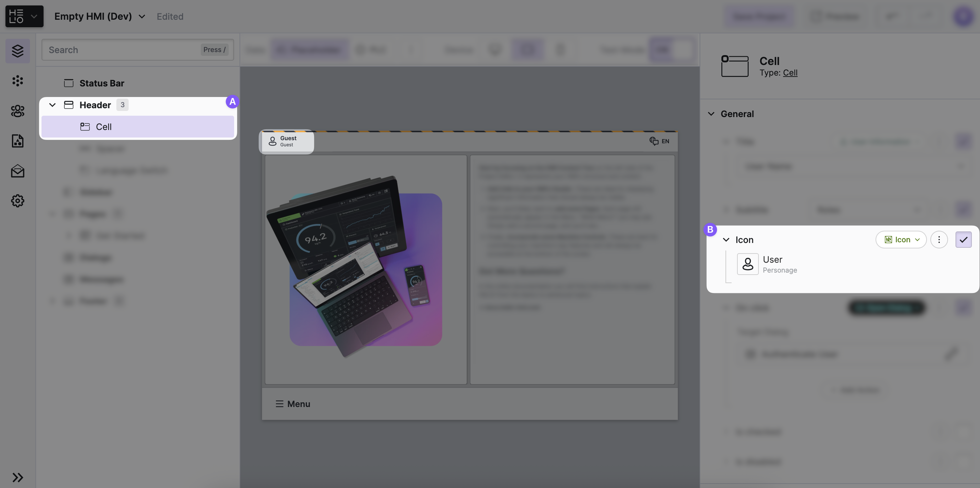The width and height of the screenshot is (980, 488).
Task: Open the user groups icon in sidebar
Action: click(x=17, y=111)
